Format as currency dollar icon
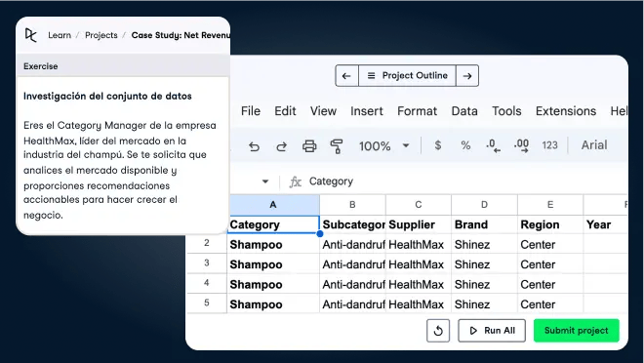Screen dimensions: 644x363 coord(438,145)
